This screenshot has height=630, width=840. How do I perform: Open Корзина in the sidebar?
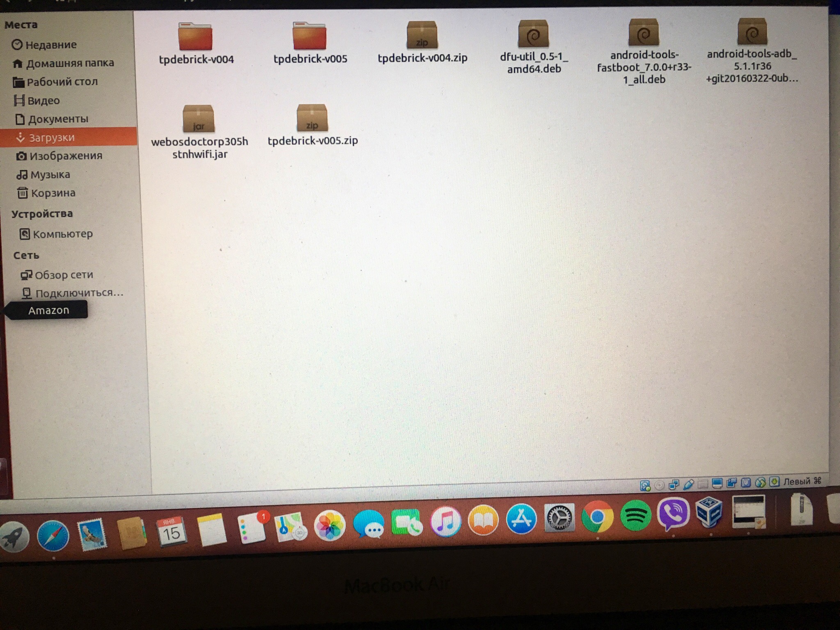(x=53, y=193)
